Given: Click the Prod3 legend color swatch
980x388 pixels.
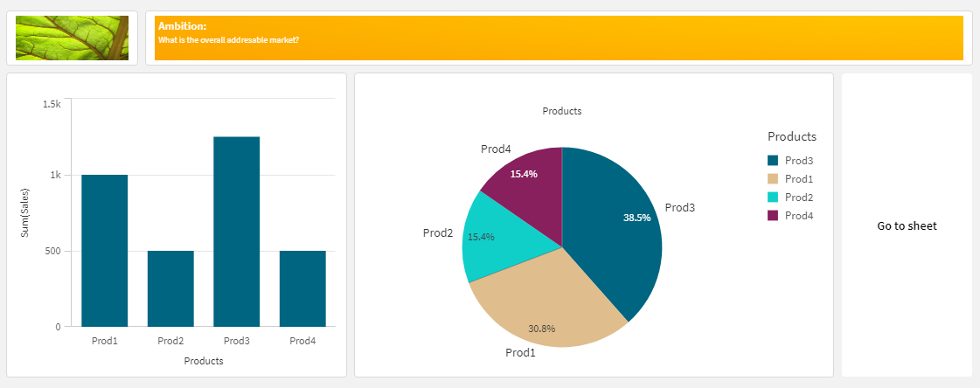Looking at the screenshot, I should point(773,161).
